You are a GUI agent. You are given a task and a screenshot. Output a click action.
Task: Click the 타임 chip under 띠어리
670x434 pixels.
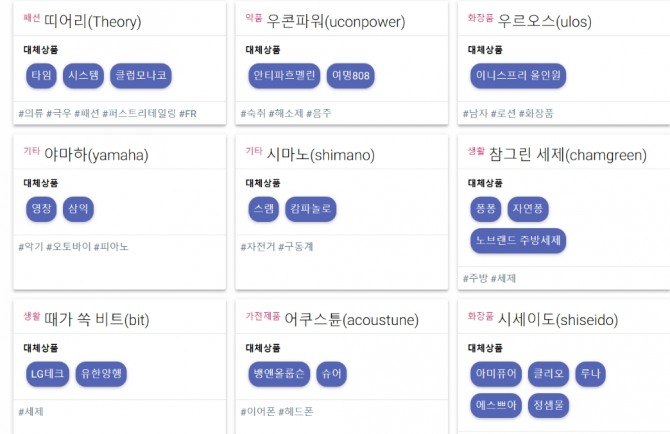tap(42, 76)
